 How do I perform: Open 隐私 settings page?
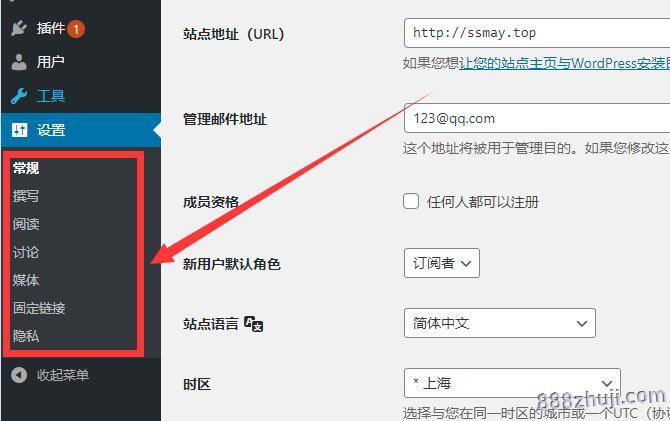pyautogui.click(x=26, y=336)
